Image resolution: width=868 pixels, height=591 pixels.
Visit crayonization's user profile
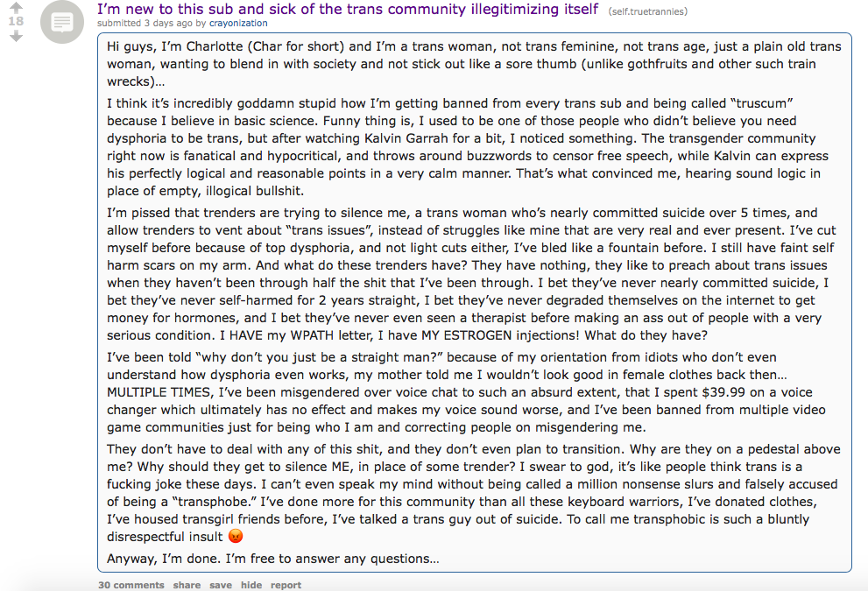[x=238, y=24]
